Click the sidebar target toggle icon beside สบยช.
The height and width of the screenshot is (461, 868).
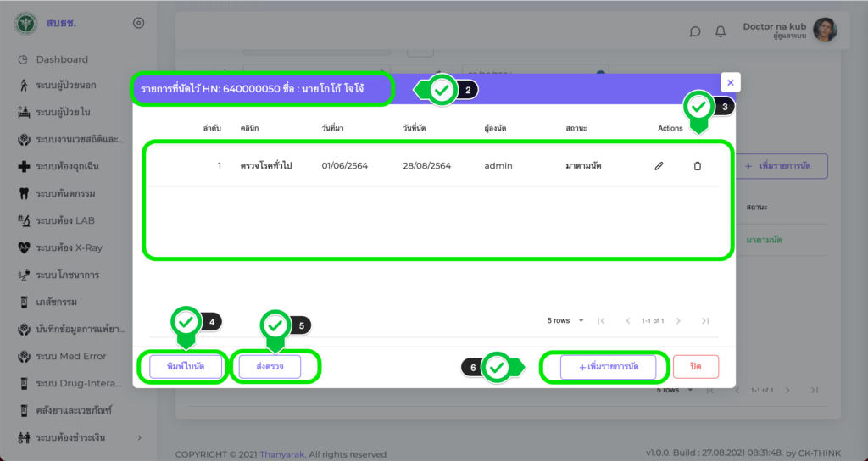[x=139, y=23]
